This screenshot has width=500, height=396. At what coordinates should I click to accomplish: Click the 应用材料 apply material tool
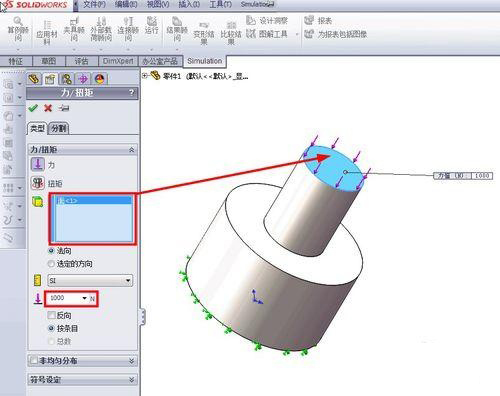click(x=47, y=33)
